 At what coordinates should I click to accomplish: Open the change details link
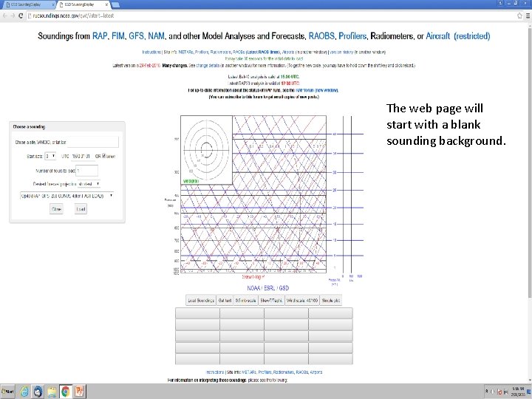coord(208,65)
